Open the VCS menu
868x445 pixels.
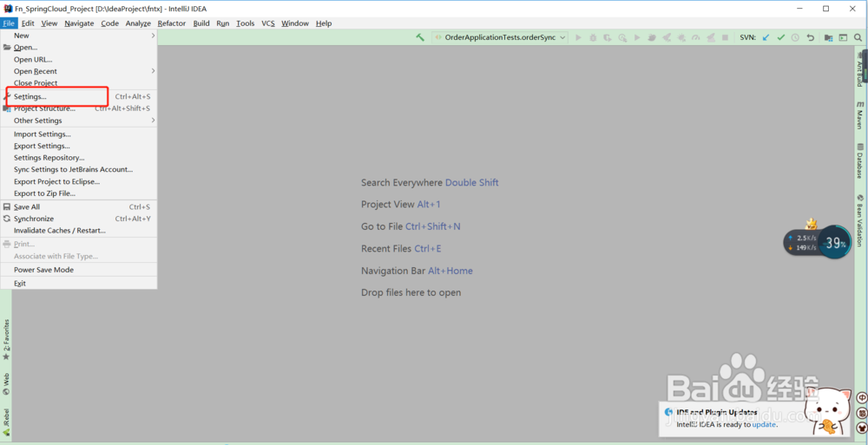pyautogui.click(x=268, y=23)
